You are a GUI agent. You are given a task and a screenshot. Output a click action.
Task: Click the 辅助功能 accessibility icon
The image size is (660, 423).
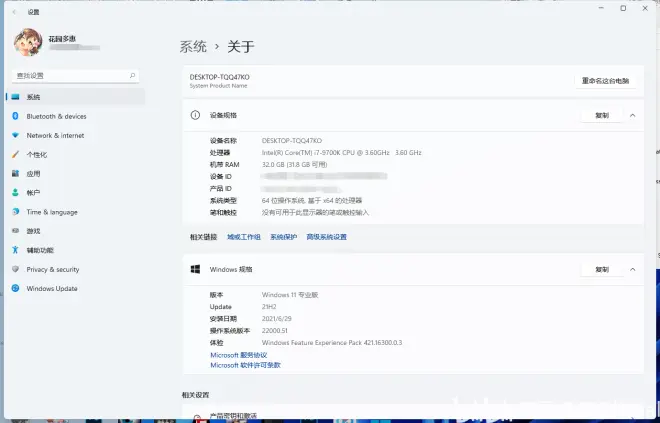(x=16, y=250)
